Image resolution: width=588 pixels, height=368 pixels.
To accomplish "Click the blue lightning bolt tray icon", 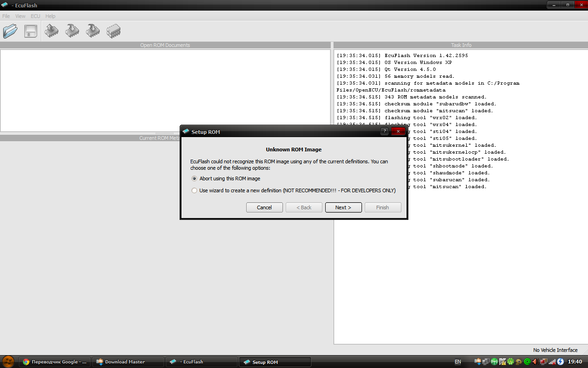I will click(x=560, y=362).
